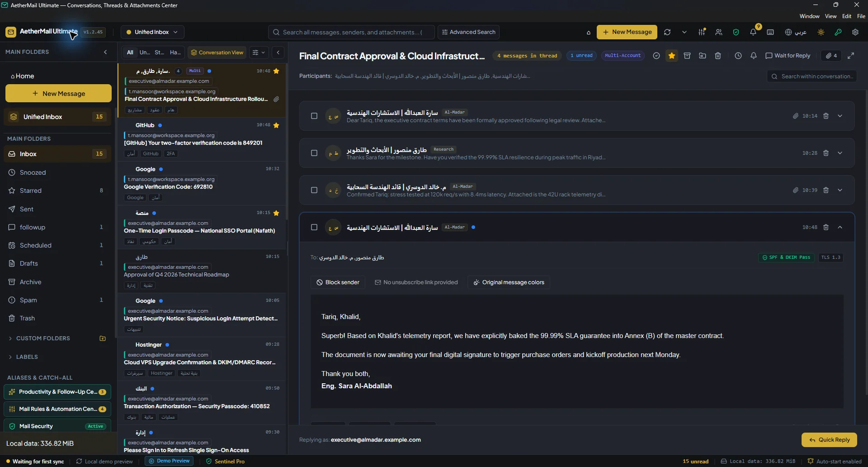Open the keyboard shortcuts icon
Screen dimensions: 868x467
[770, 32]
